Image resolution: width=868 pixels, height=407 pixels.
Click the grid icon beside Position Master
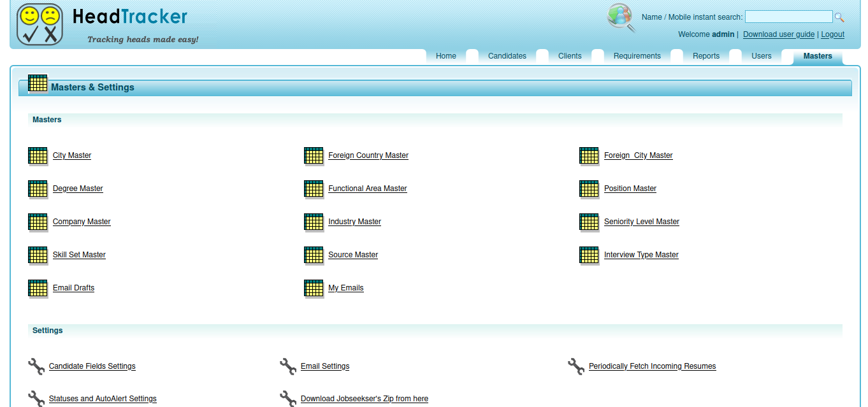tap(590, 189)
